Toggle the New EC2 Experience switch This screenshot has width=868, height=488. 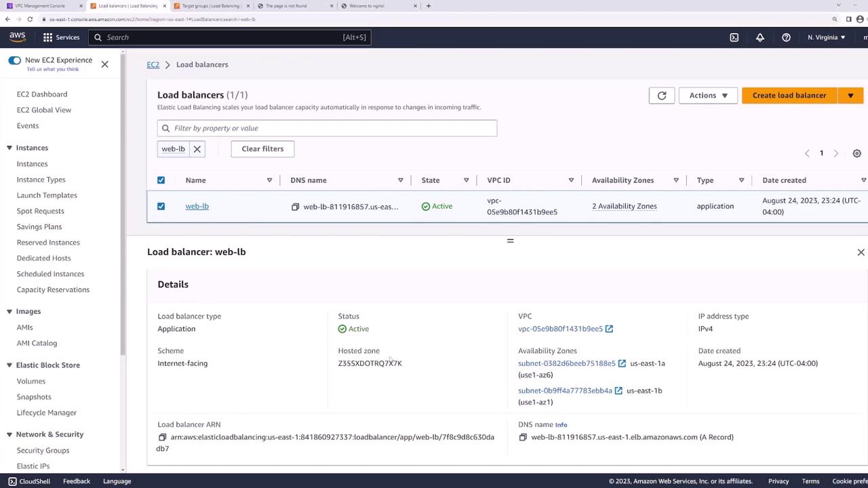pos(14,60)
